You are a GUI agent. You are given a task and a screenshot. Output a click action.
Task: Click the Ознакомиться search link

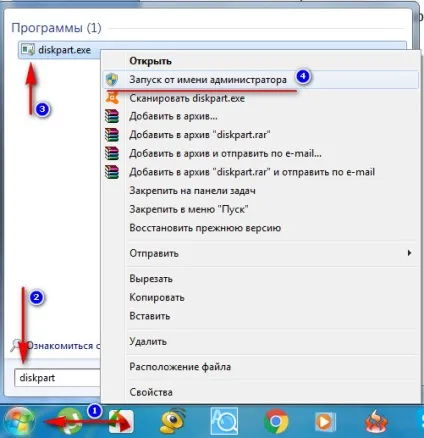(x=63, y=346)
